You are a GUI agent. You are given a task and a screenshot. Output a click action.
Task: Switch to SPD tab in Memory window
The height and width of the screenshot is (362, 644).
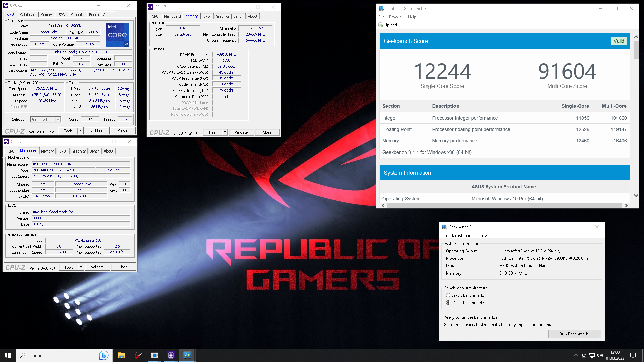click(x=207, y=16)
